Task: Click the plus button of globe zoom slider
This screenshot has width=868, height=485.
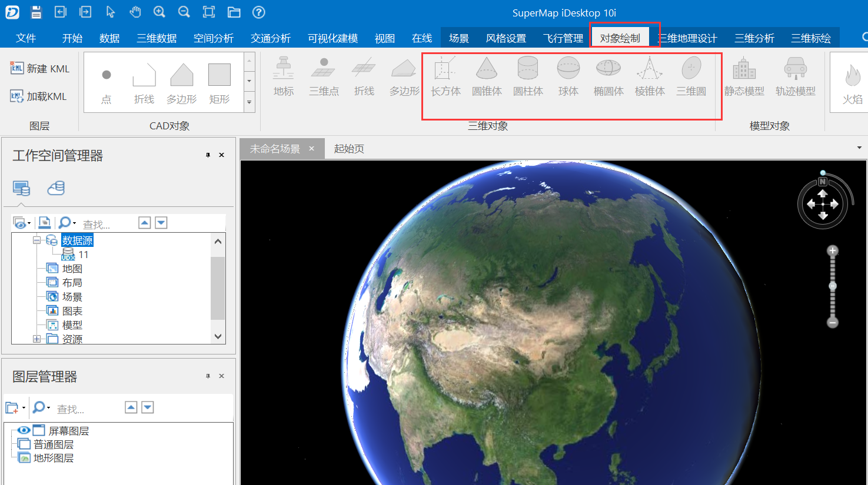Action: pyautogui.click(x=832, y=251)
